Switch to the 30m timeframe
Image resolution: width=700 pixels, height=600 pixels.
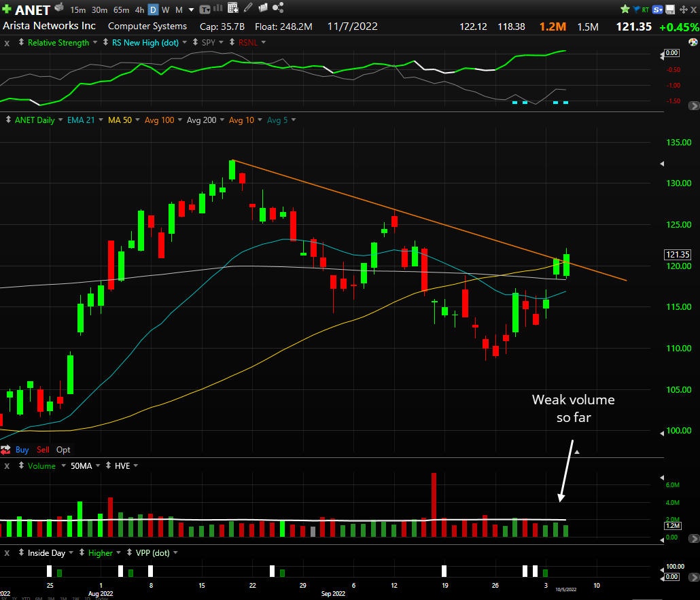(99, 10)
